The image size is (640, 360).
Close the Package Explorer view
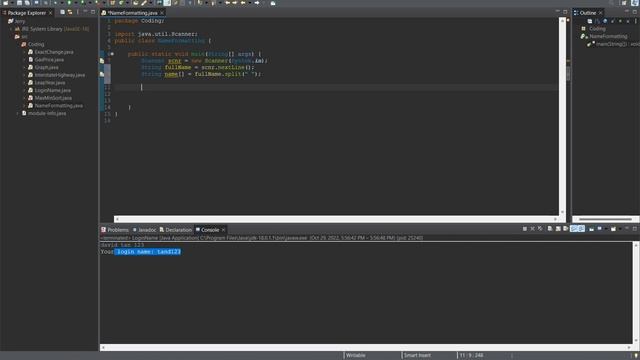coord(51,13)
